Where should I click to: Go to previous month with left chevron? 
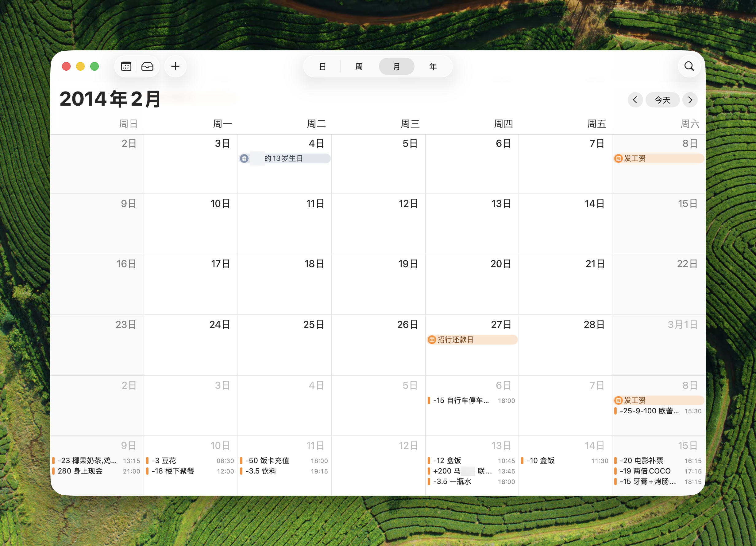click(635, 100)
